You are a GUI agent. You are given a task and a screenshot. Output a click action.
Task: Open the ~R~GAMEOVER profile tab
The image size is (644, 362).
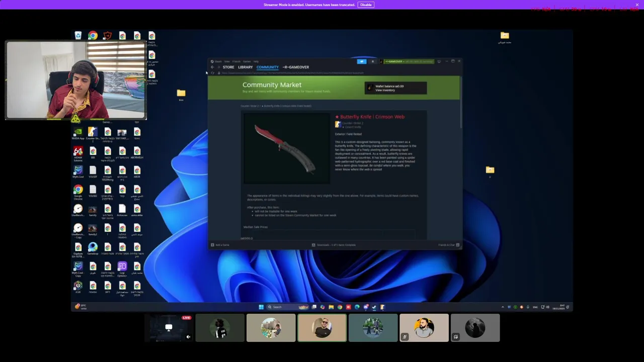click(296, 67)
